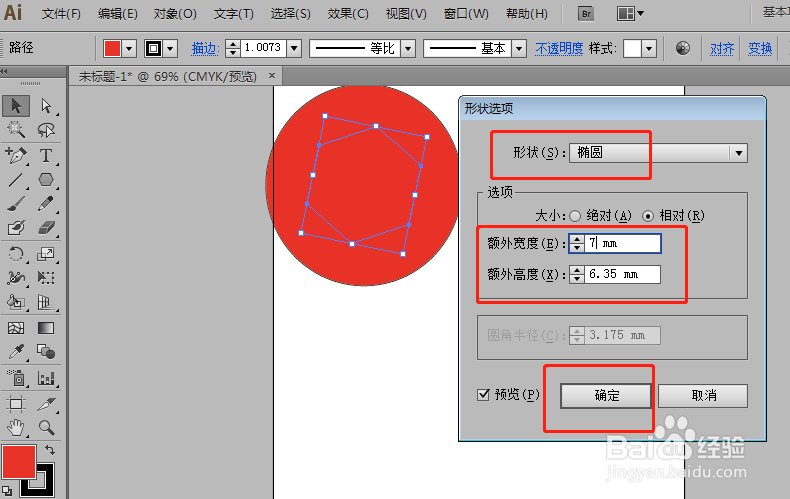Select the Type (T) tool
The height and width of the screenshot is (499, 790).
click(46, 155)
